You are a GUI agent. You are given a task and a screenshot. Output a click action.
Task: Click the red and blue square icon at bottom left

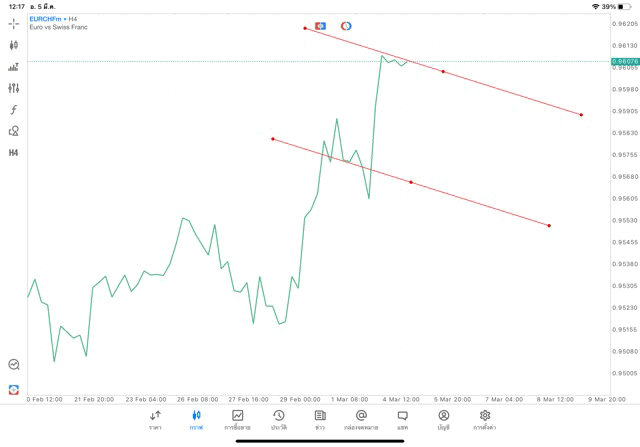click(x=14, y=388)
